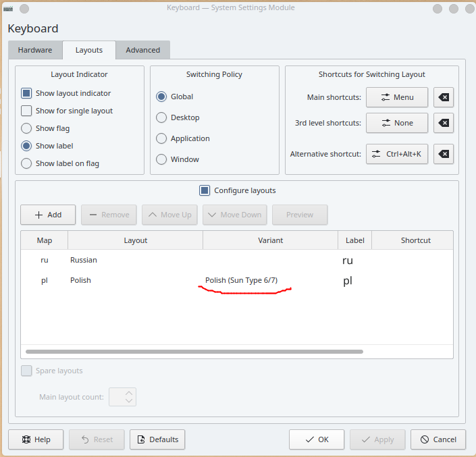Click the Add layout button

point(47,215)
